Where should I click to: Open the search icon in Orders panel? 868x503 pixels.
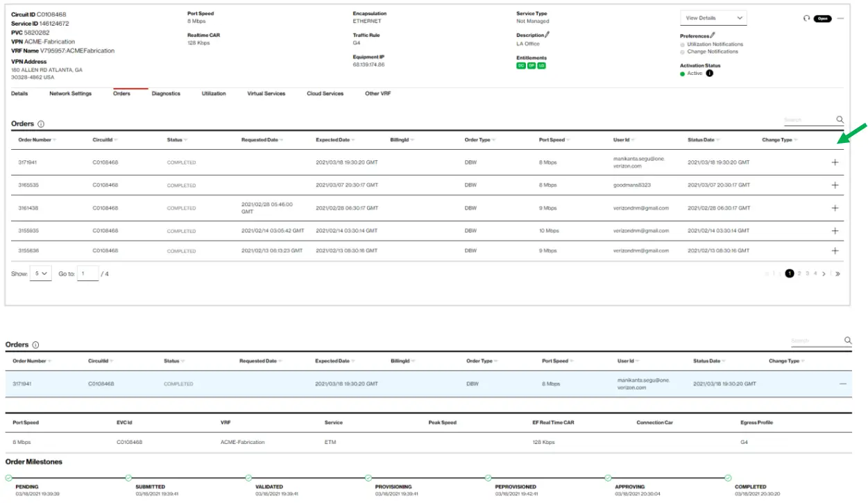coord(839,119)
